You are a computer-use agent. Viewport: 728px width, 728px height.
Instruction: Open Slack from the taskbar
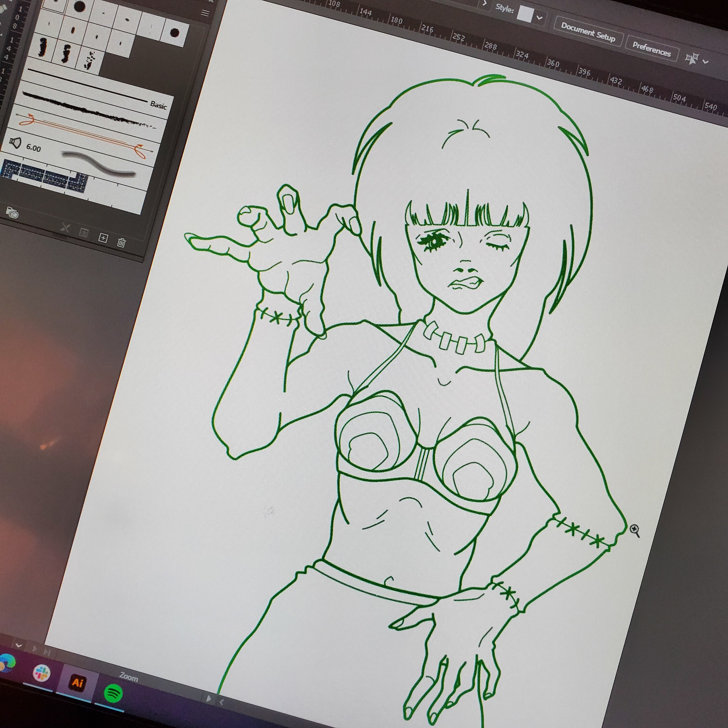pos(41,673)
